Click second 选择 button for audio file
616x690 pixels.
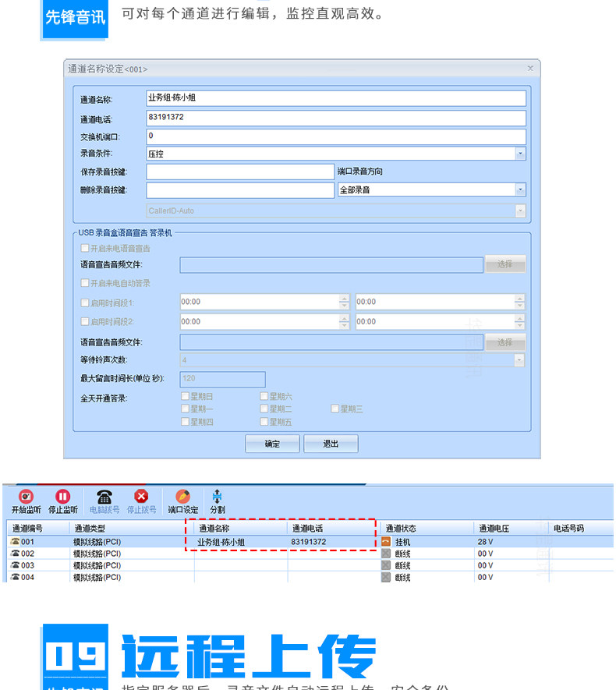click(505, 342)
